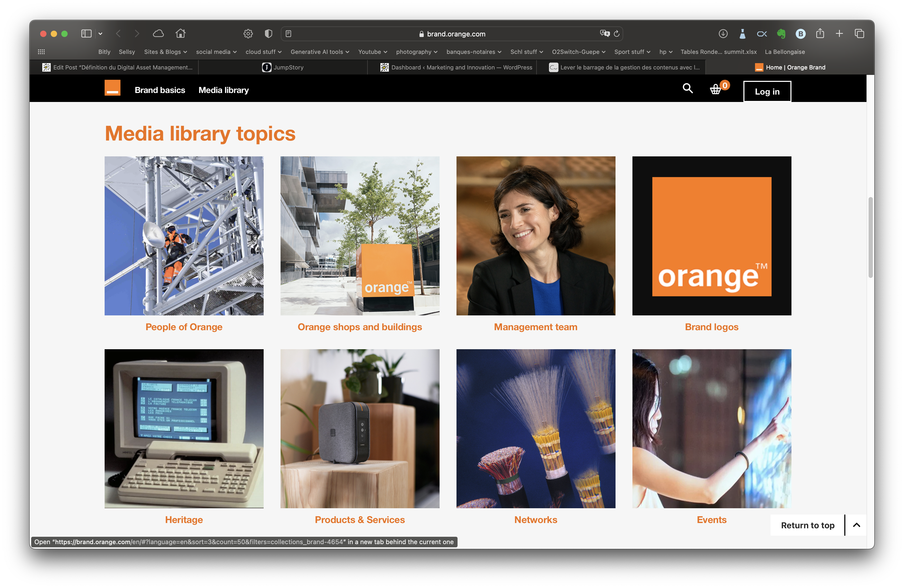The image size is (904, 588).
Task: Open the share sheet icon
Action: (820, 34)
